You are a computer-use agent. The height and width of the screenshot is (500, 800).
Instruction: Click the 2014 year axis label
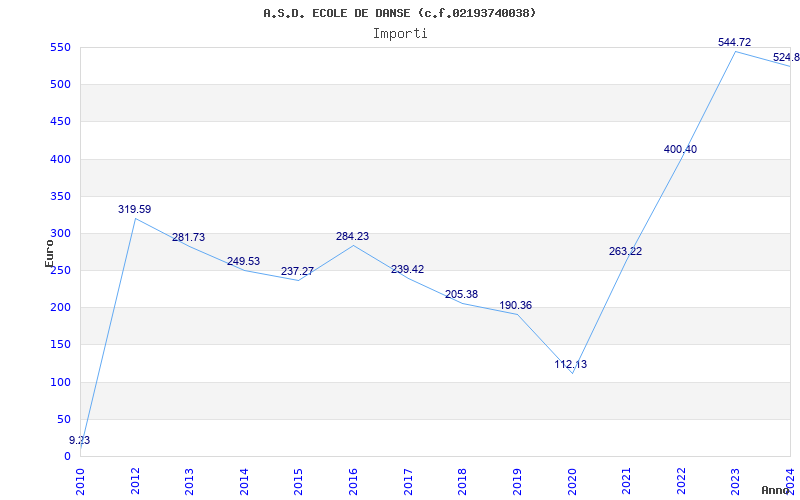pos(244,482)
